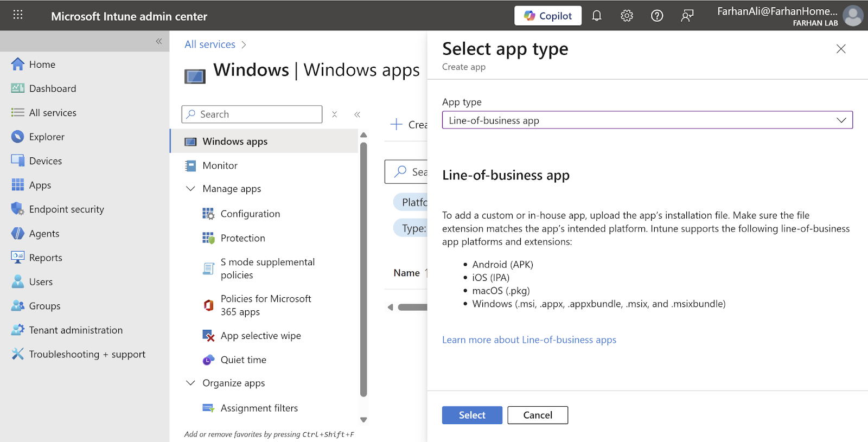
Task: Open the Monitor menu item
Action: point(220,165)
